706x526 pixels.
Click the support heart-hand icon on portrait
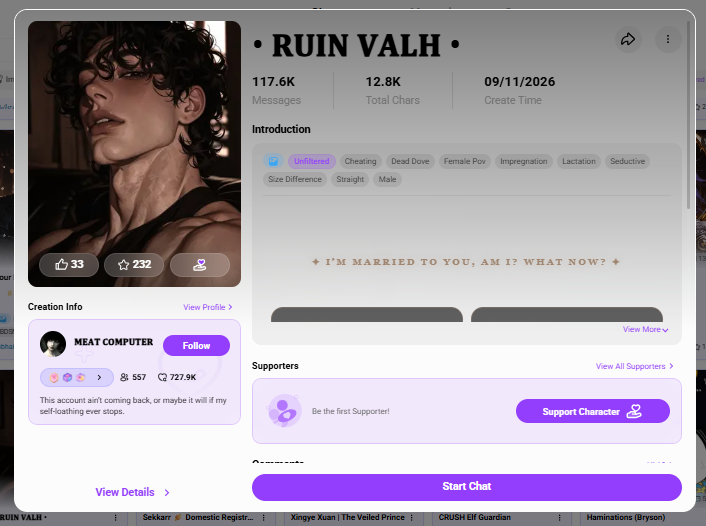tap(200, 264)
